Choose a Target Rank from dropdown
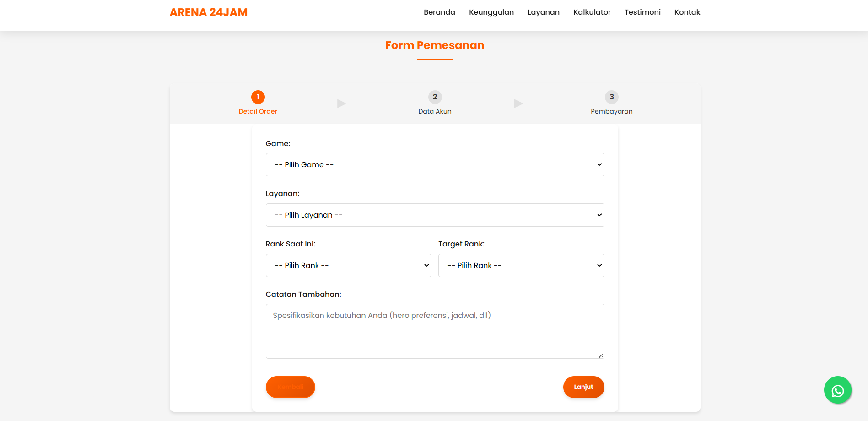The width and height of the screenshot is (868, 421). 521,266
